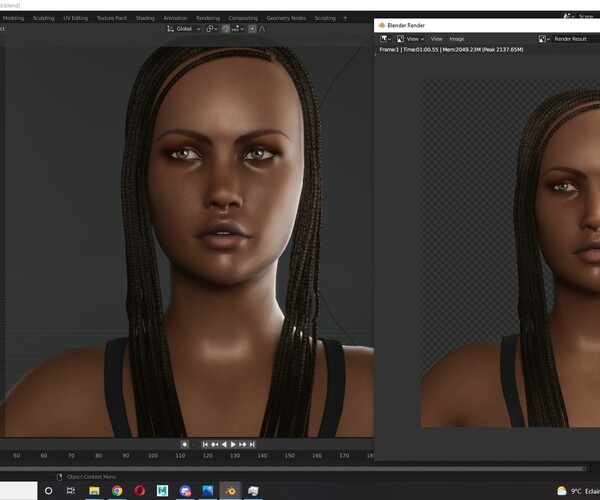The height and width of the screenshot is (500, 600).
Task: Click frame 100 on the timeline
Action: point(153,456)
